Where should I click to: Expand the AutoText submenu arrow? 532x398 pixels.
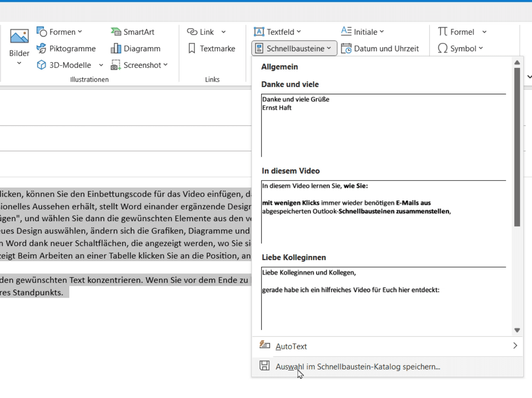click(x=515, y=346)
